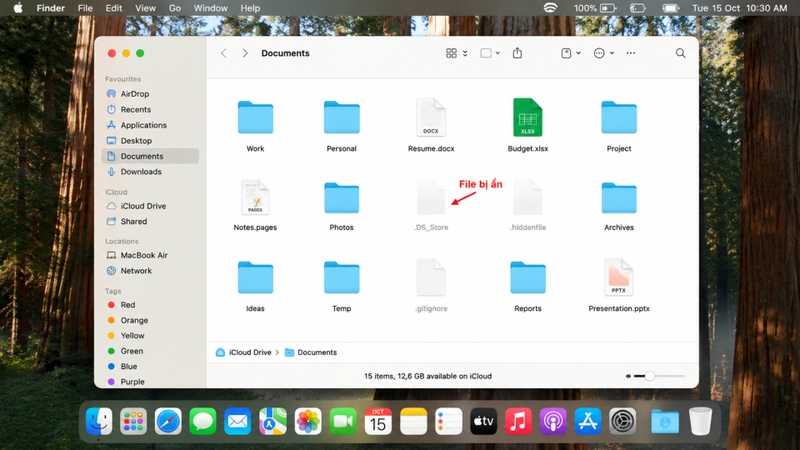Click the Wi-Fi status icon
Image resolution: width=800 pixels, height=450 pixels.
point(550,8)
